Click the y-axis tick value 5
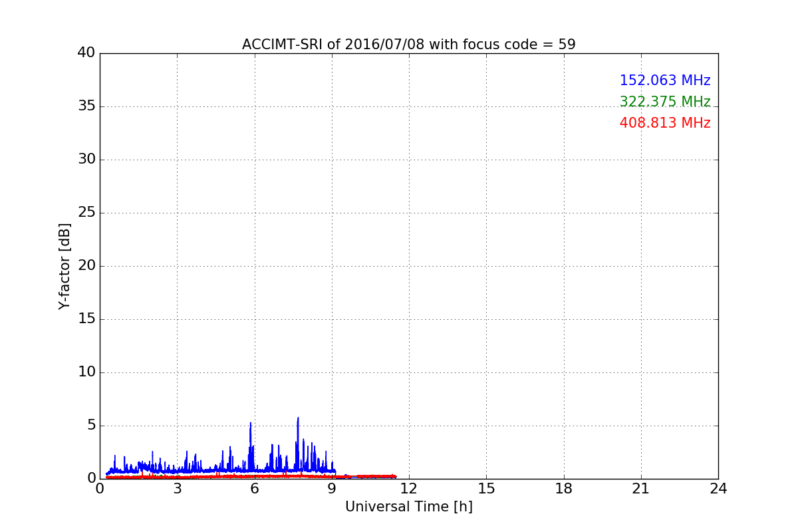Viewport: 798px width, 532px height. 91,426
